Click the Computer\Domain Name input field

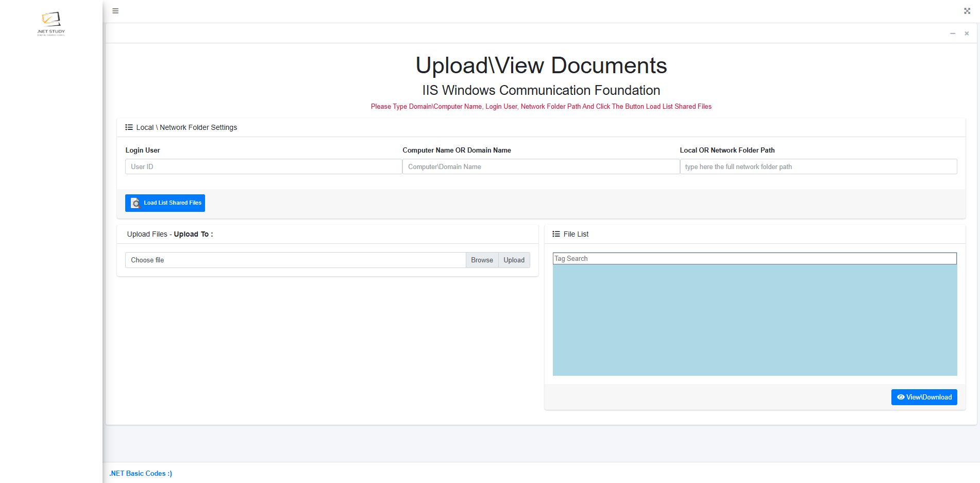pos(540,166)
